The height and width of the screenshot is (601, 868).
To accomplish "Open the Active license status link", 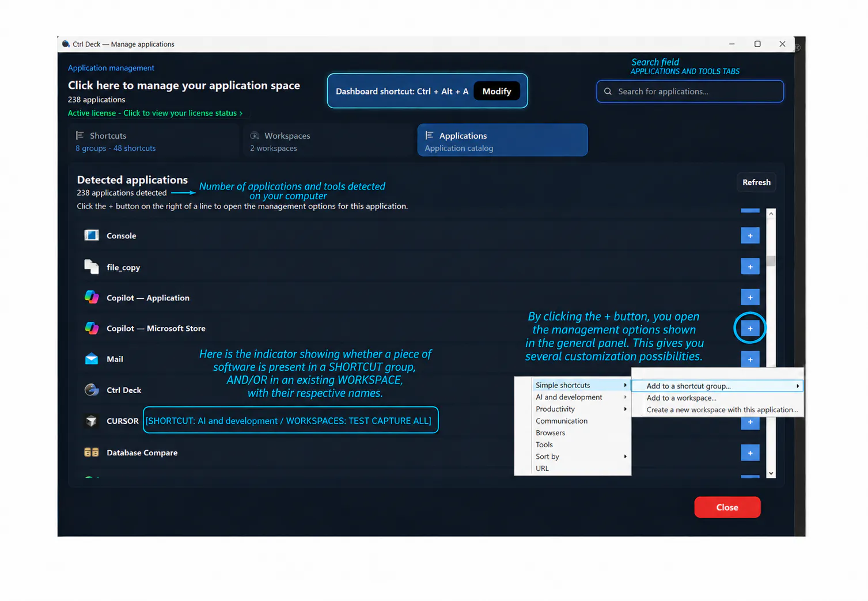I will (155, 113).
